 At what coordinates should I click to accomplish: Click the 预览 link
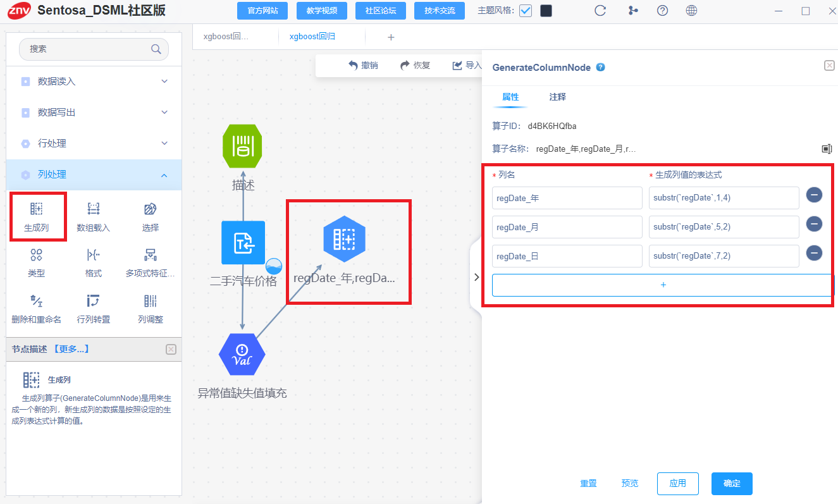coord(630,483)
